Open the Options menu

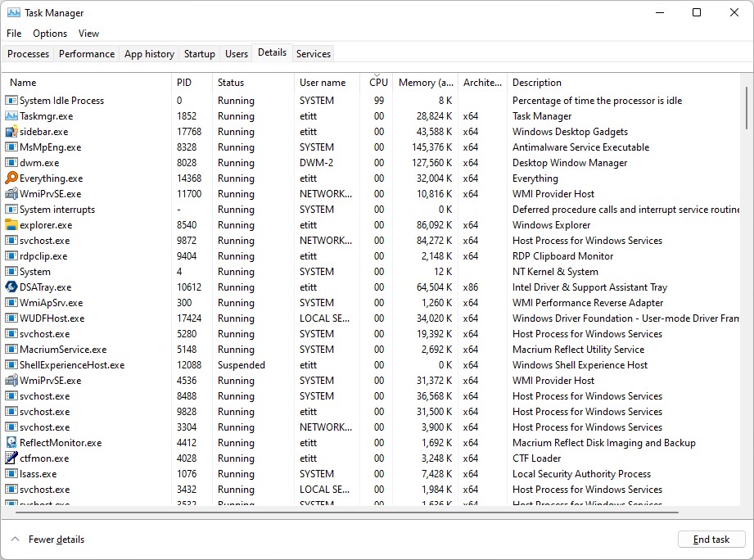coord(49,34)
